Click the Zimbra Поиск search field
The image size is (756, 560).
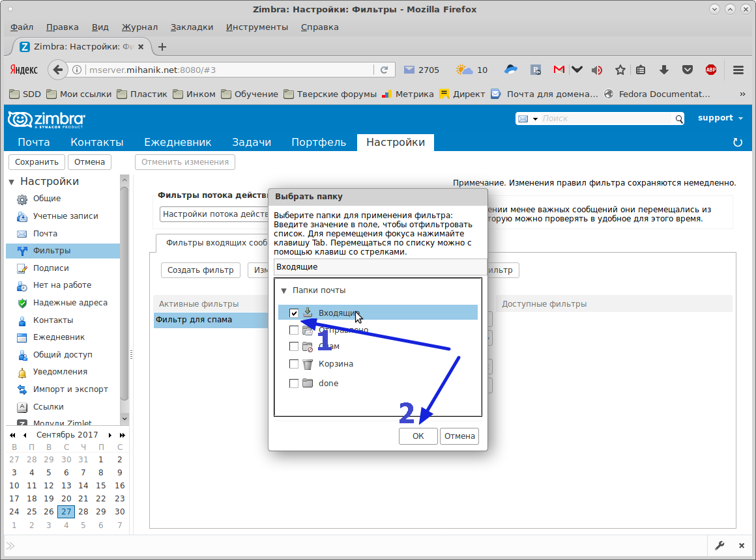[x=607, y=119]
